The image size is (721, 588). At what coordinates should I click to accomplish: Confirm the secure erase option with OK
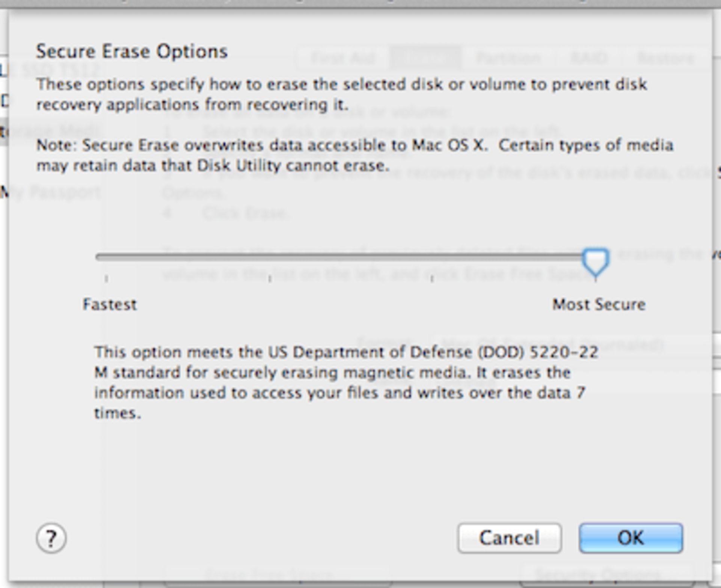(x=631, y=538)
